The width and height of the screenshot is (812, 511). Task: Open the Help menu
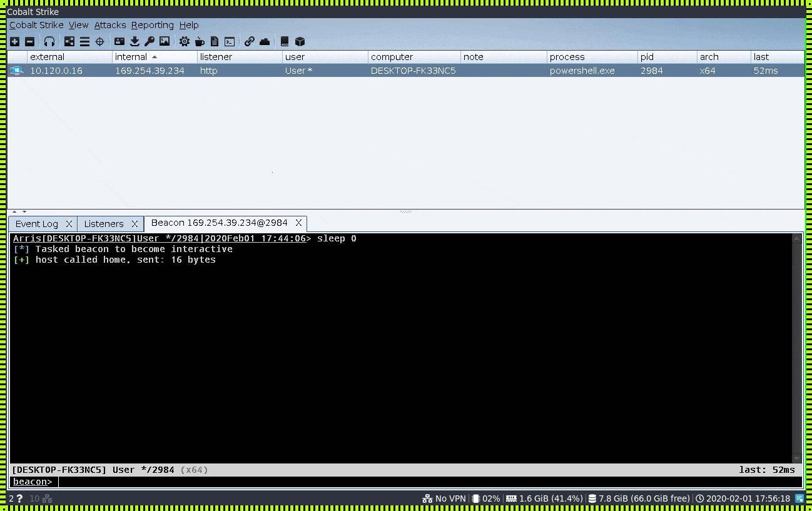click(189, 25)
